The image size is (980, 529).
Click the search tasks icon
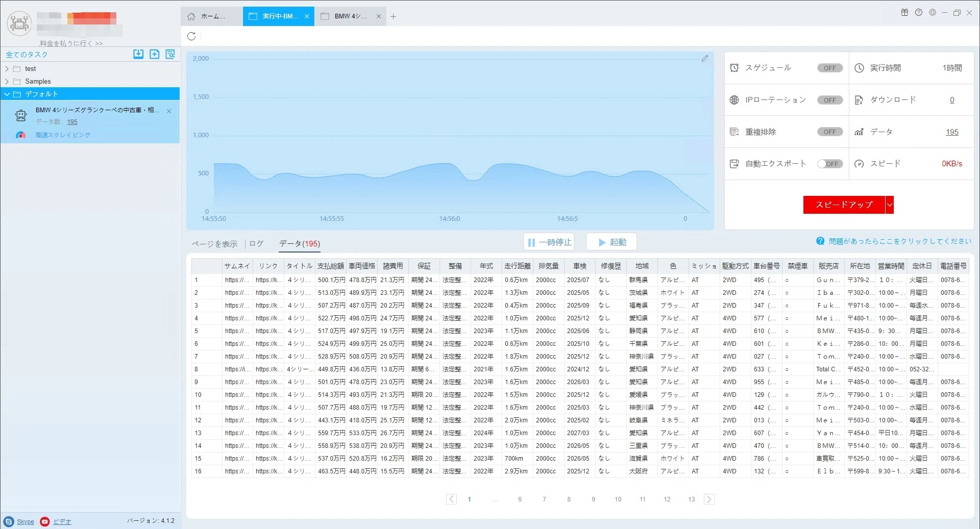point(170,54)
